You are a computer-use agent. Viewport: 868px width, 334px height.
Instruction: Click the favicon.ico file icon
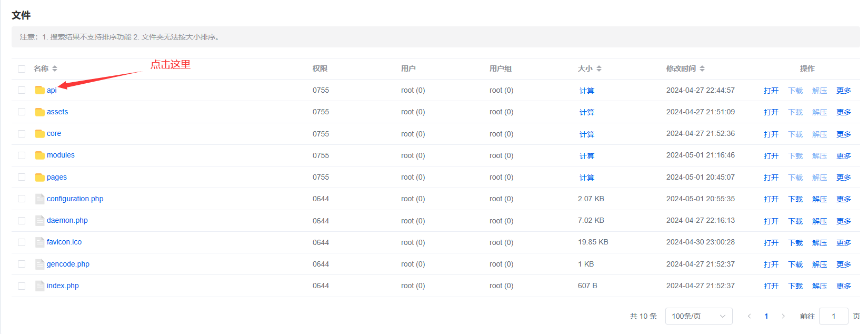click(39, 242)
